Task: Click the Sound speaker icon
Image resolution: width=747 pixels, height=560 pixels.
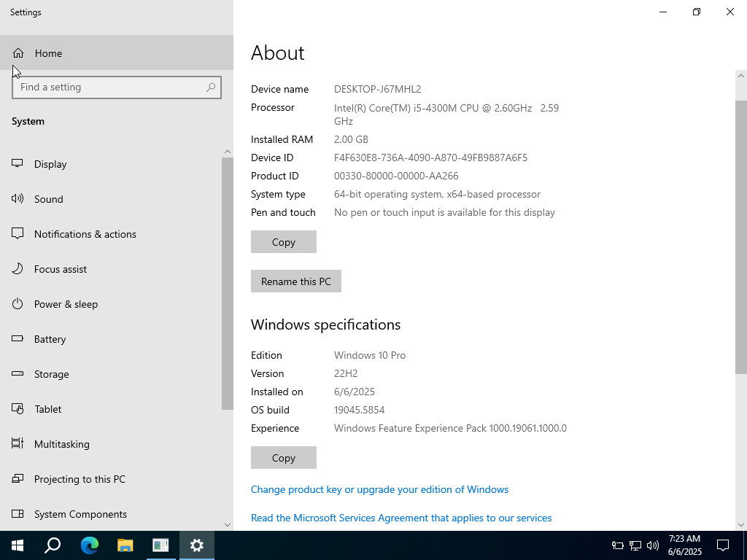Action: (x=18, y=198)
